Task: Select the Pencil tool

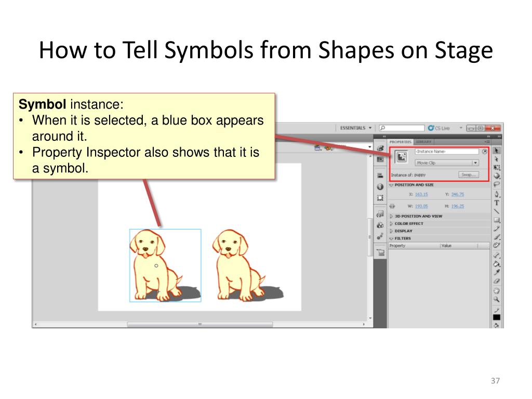Action: tap(496, 229)
